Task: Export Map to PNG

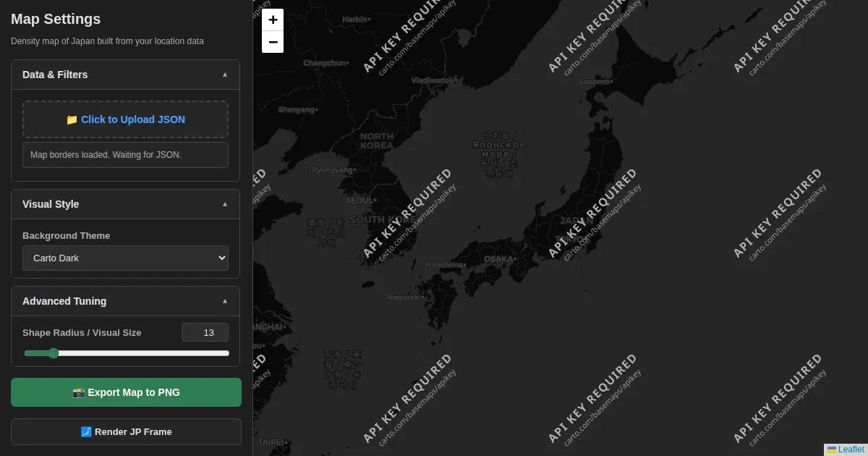Action: click(x=126, y=392)
